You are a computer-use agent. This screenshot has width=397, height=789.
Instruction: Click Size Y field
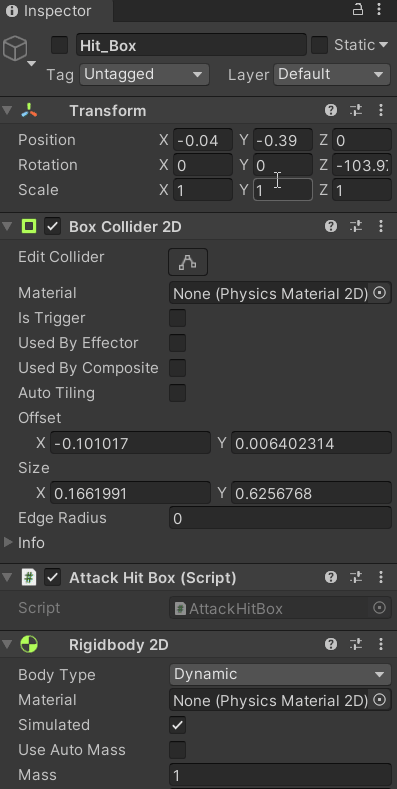click(311, 493)
